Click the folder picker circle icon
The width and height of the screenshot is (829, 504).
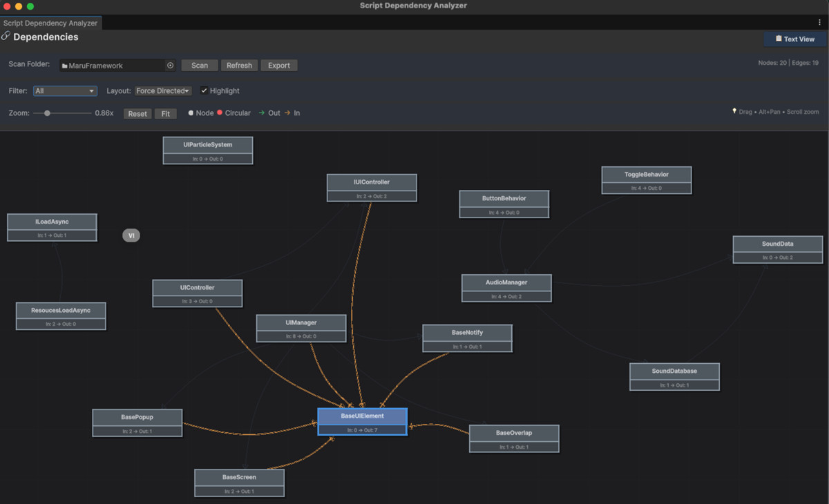tap(170, 66)
